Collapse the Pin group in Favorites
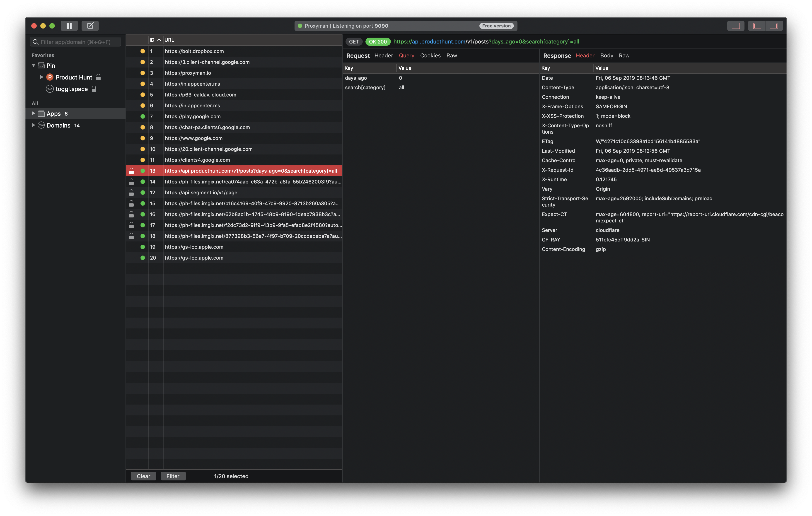The width and height of the screenshot is (812, 516). 33,65
